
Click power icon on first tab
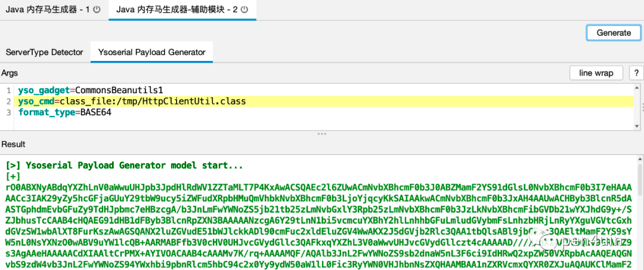coord(97,10)
